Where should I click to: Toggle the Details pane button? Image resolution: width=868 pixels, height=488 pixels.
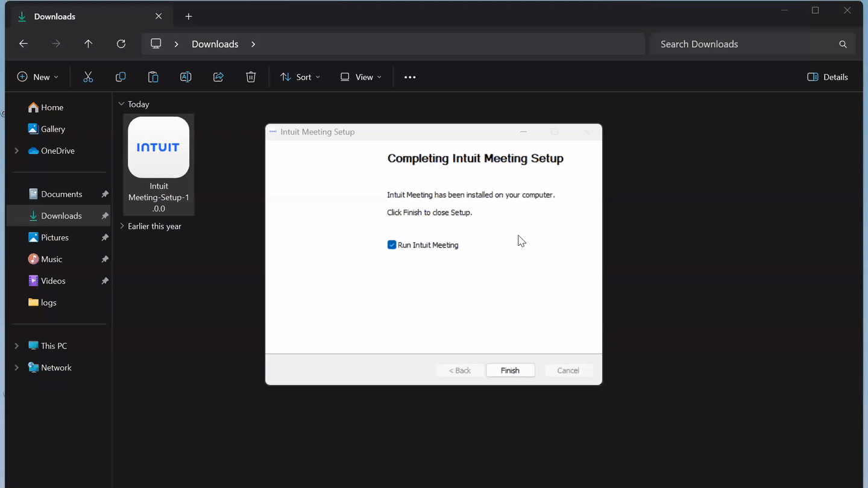[828, 77]
